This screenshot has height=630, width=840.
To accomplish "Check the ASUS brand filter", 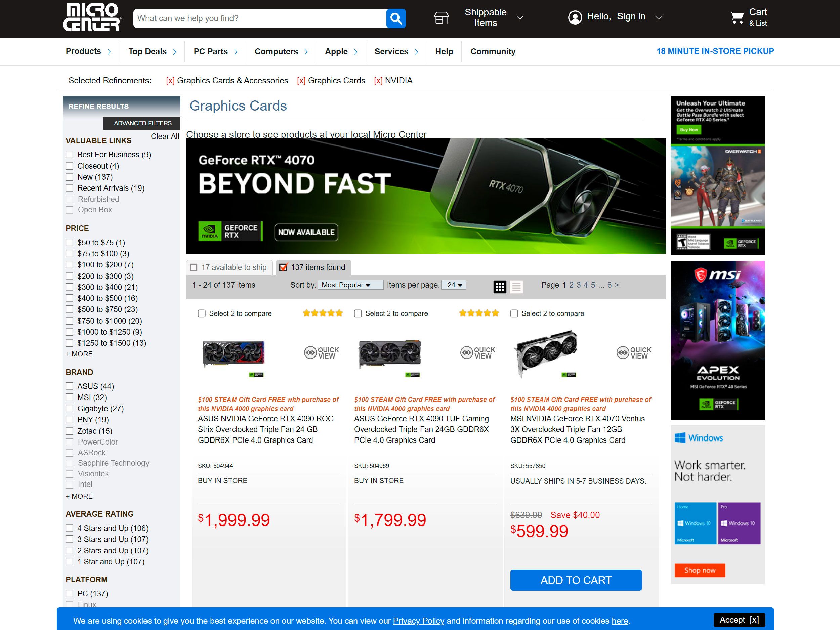I will [70, 386].
